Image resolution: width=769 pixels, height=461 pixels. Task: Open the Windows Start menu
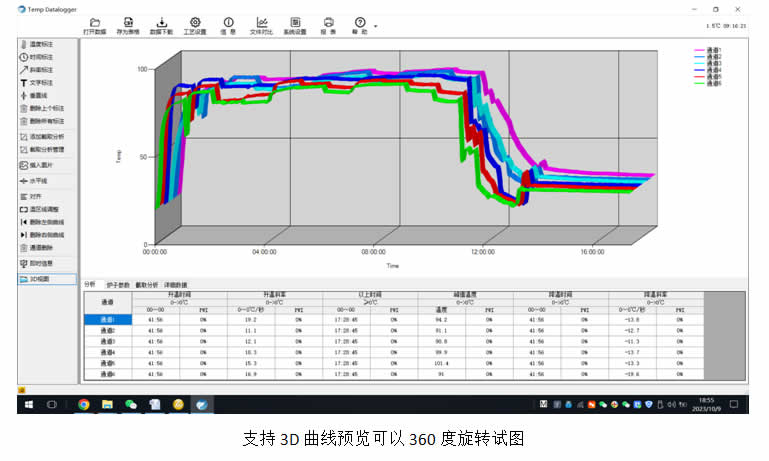(x=29, y=404)
